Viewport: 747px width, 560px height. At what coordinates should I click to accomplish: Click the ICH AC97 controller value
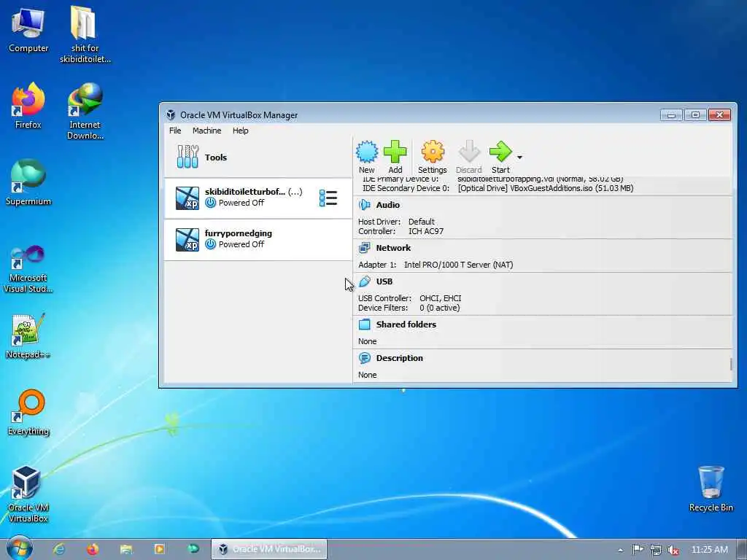click(x=425, y=231)
